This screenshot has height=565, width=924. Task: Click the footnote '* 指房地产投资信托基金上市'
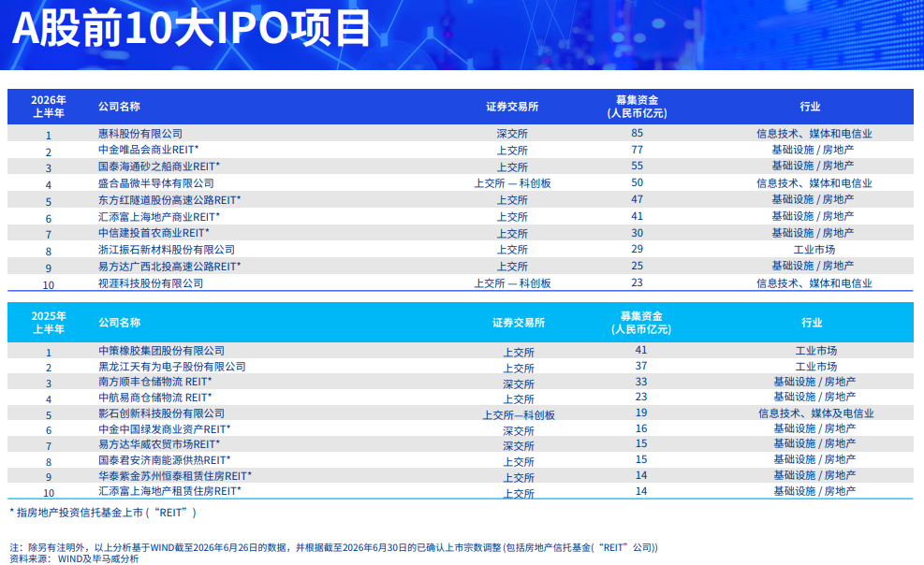click(x=103, y=513)
